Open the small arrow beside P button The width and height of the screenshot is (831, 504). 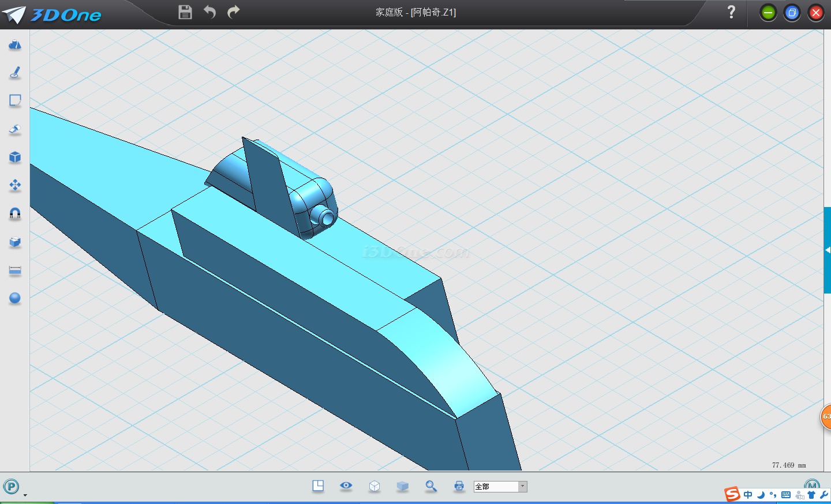25,495
